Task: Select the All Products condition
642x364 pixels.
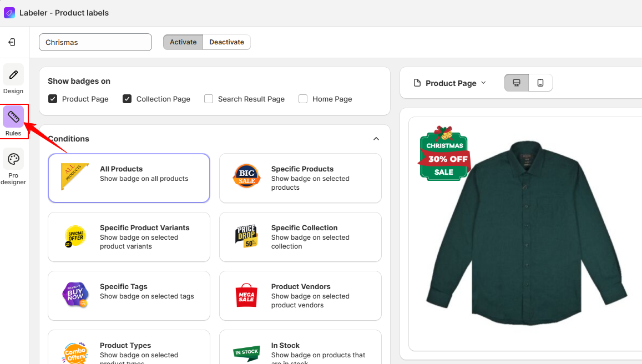Action: click(129, 178)
